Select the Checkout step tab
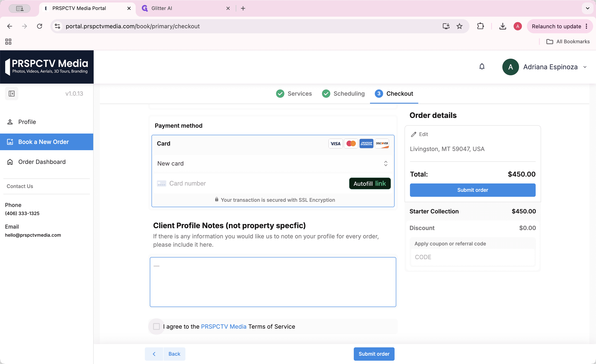This screenshot has width=596, height=364. (x=394, y=94)
